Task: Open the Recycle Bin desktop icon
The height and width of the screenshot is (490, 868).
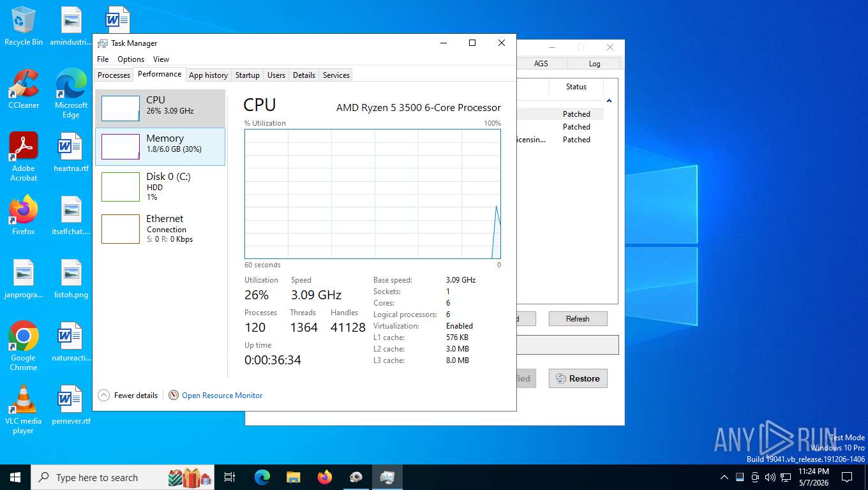Action: pyautogui.click(x=24, y=26)
